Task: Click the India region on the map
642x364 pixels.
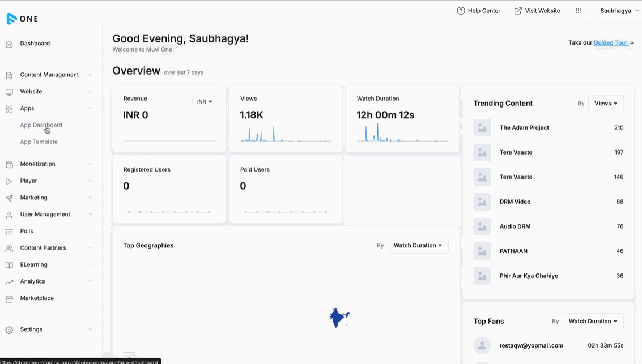Action: point(338,317)
